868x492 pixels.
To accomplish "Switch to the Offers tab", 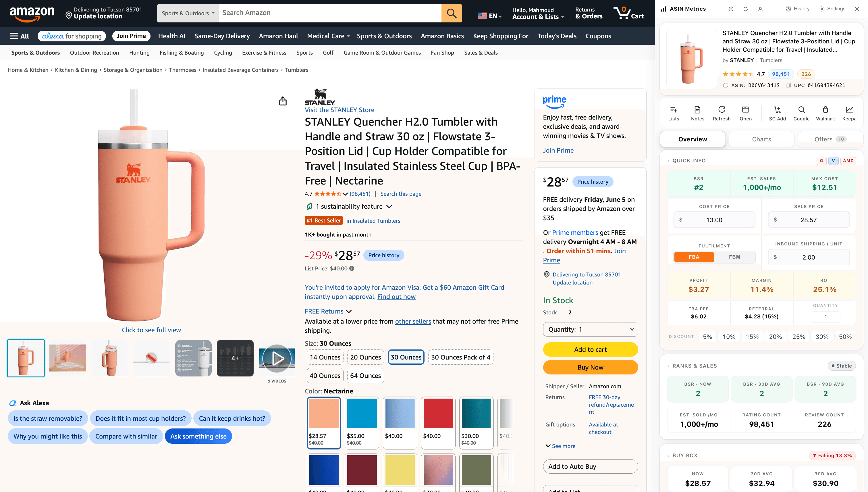I will (830, 139).
